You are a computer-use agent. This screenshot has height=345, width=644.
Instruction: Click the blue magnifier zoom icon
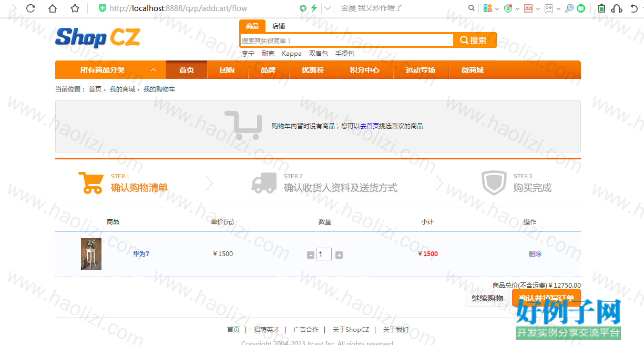569,8
